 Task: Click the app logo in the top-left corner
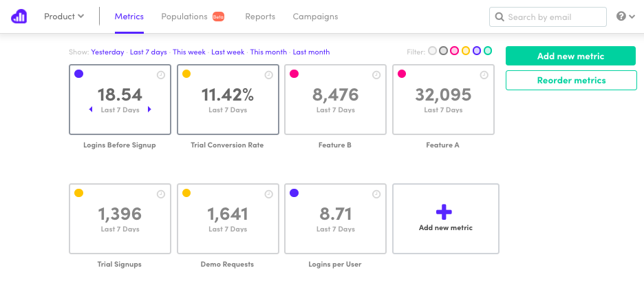pyautogui.click(x=19, y=17)
